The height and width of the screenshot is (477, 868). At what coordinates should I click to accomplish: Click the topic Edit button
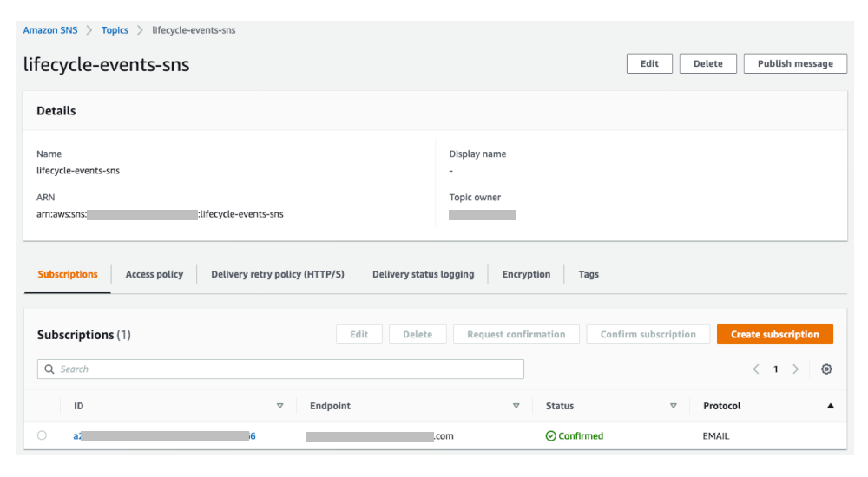click(x=649, y=63)
